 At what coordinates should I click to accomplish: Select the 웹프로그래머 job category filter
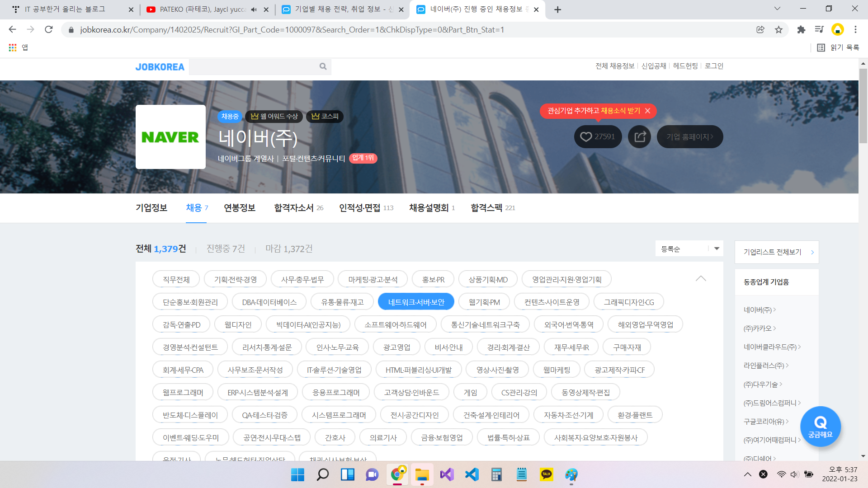coord(183,392)
